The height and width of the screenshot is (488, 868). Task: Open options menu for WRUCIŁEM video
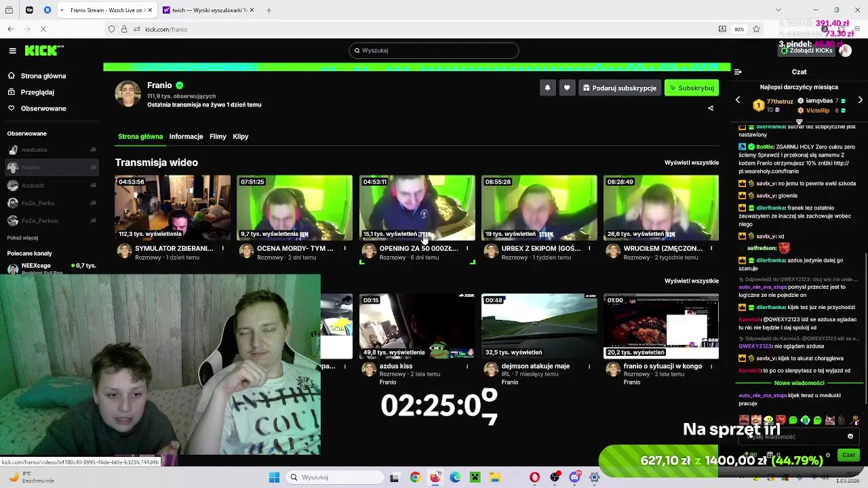click(711, 249)
